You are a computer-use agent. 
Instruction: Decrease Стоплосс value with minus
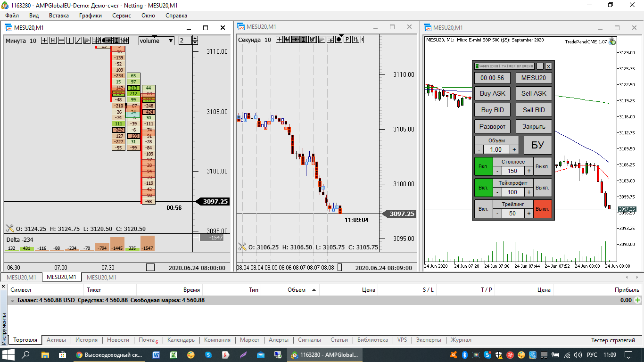tap(497, 171)
